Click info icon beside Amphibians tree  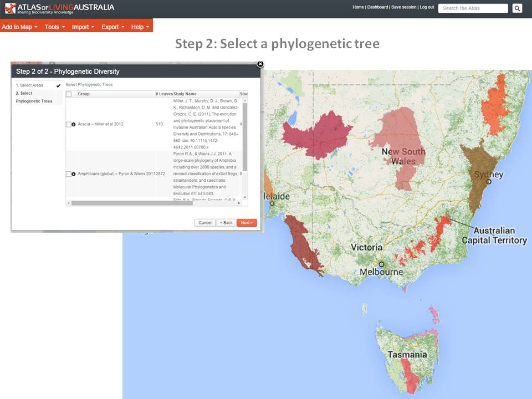74,174
